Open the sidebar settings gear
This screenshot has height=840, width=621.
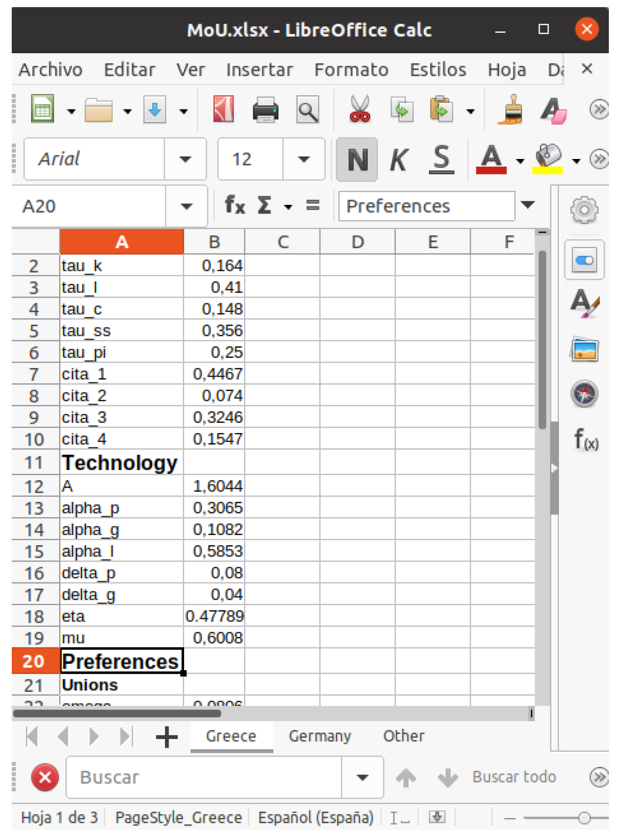coord(585,209)
